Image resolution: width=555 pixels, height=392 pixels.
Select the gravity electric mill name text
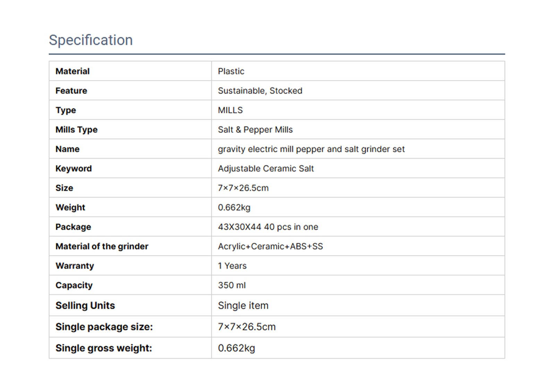point(311,149)
